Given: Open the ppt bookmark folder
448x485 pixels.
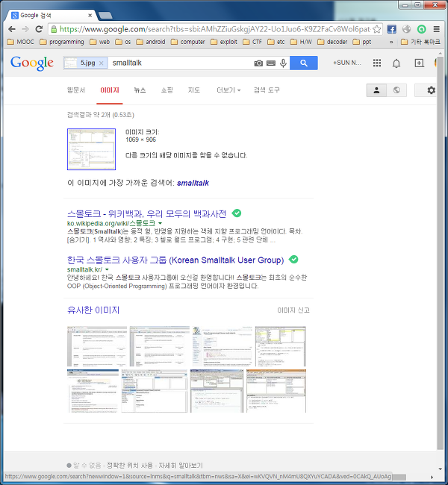Looking at the screenshot, I should click(362, 42).
